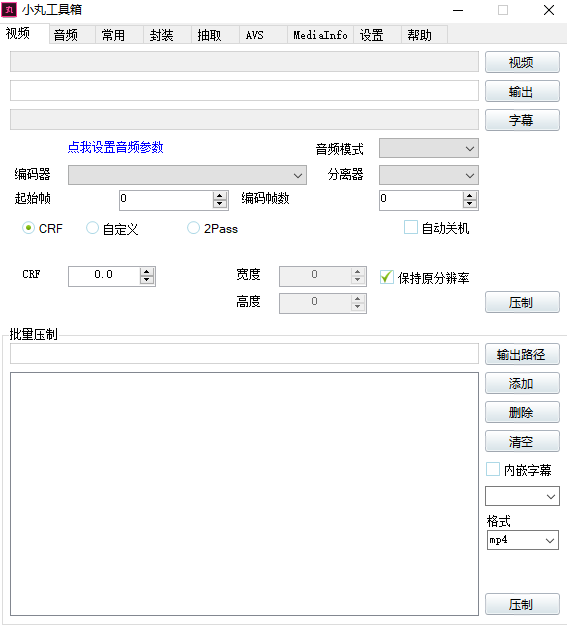Select the 视频 tab
Viewport: 567px width, 628px height.
click(x=24, y=34)
